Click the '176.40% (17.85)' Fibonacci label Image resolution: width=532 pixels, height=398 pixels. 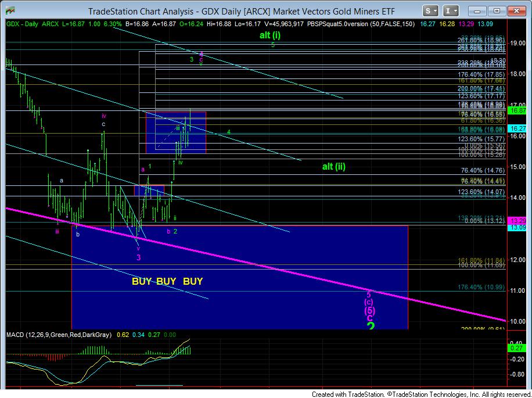pyautogui.click(x=481, y=74)
